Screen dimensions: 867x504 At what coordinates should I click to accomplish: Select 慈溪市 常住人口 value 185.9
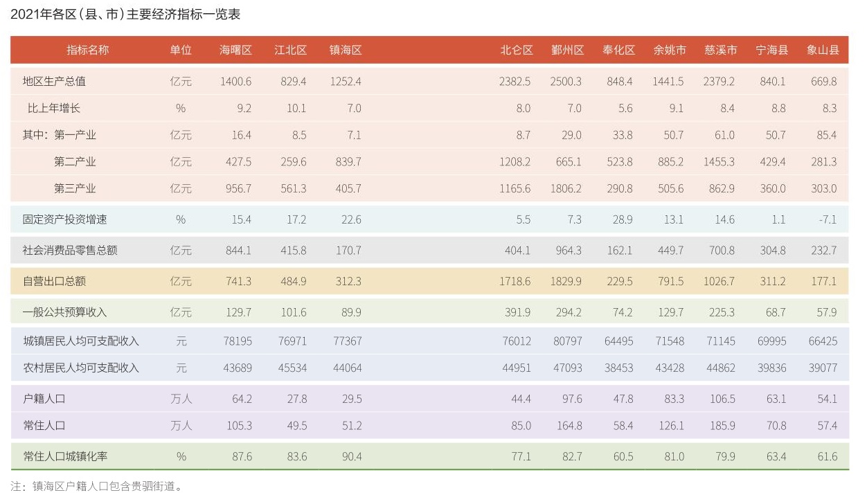(722, 426)
